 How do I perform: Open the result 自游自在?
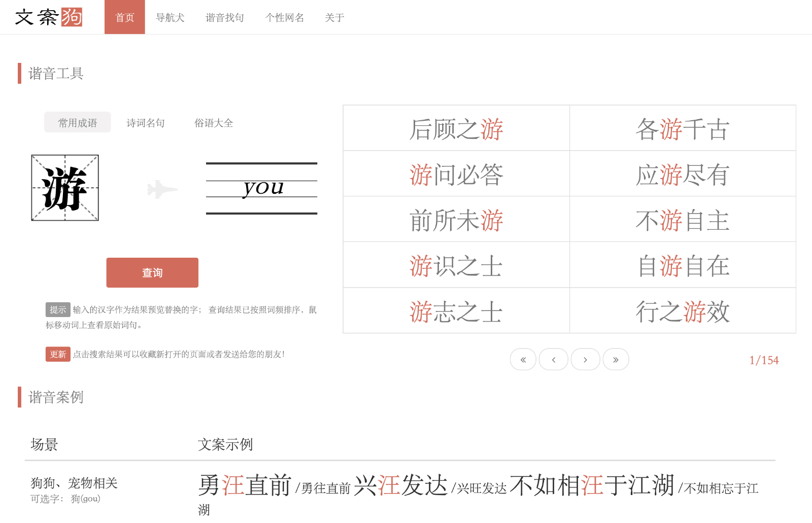pyautogui.click(x=682, y=266)
